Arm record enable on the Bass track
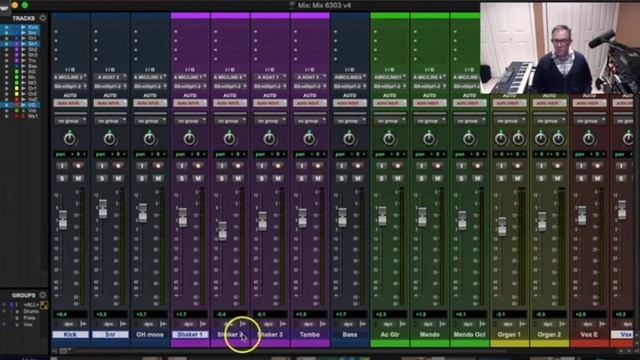 (358, 166)
